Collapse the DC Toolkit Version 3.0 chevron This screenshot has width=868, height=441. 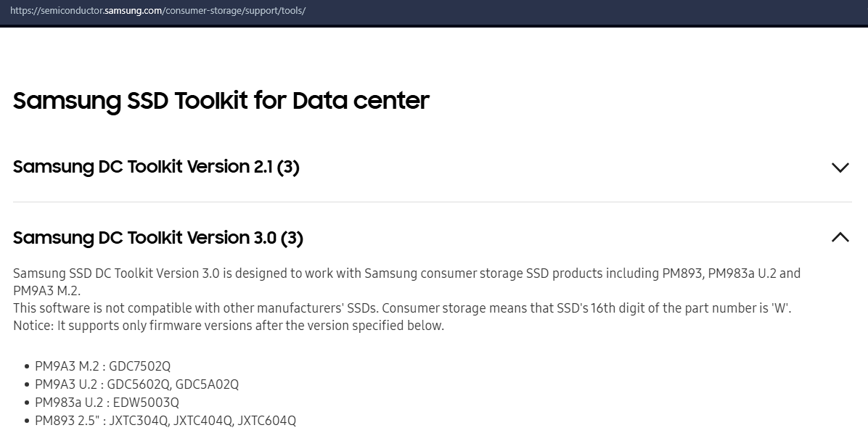840,237
